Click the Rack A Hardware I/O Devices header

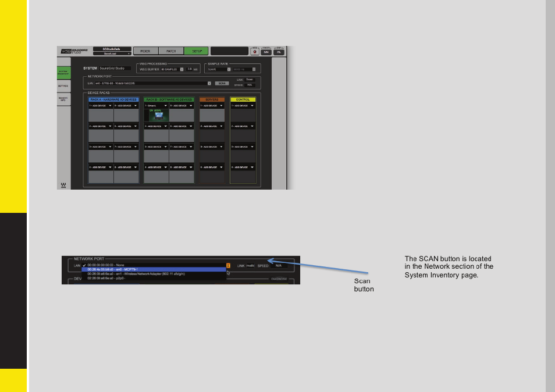point(113,100)
